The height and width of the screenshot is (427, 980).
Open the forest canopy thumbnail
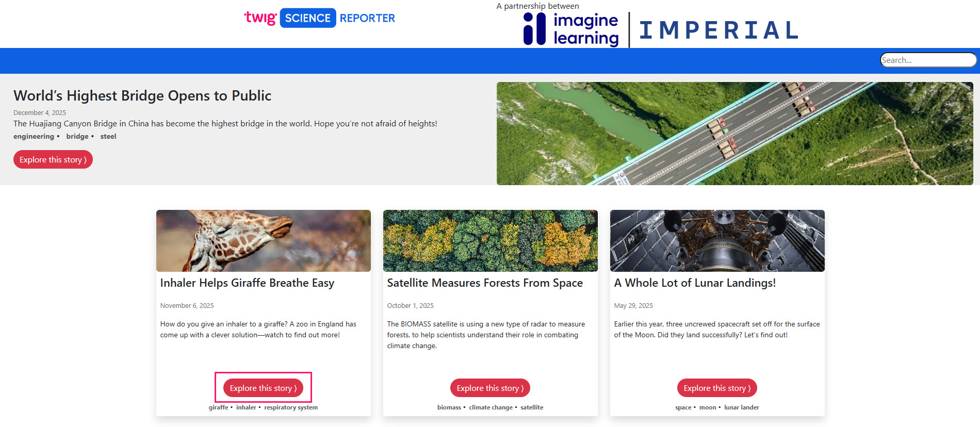tap(490, 241)
